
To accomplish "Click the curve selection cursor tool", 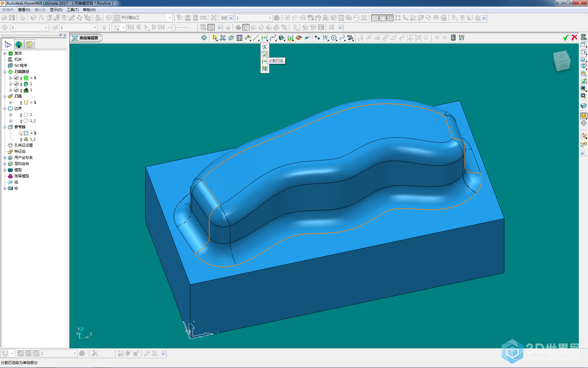I will point(214,38).
